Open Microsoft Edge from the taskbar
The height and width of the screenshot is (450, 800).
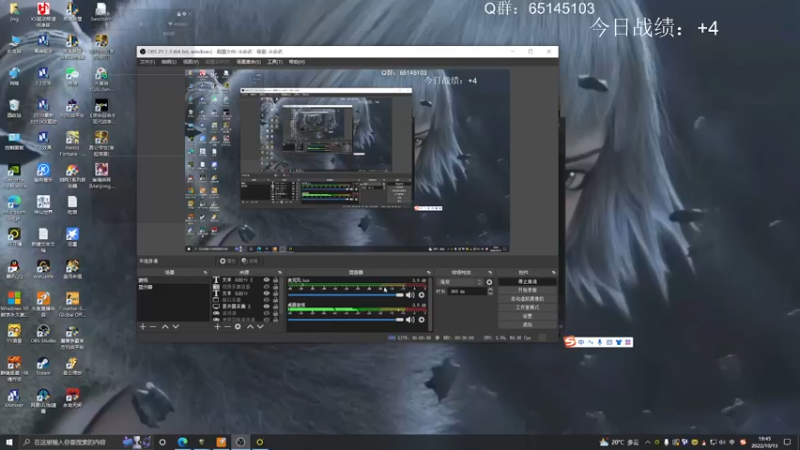[x=182, y=442]
